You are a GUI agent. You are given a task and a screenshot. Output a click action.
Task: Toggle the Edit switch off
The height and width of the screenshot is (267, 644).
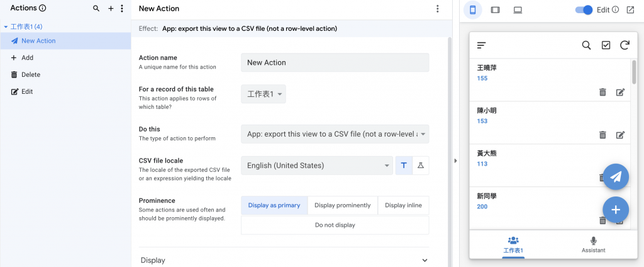[x=584, y=10]
